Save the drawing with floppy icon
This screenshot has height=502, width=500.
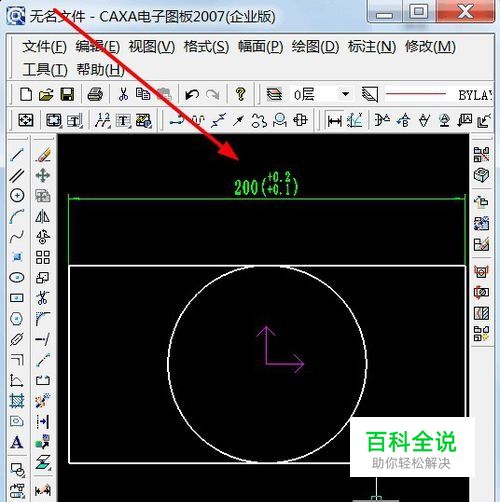click(67, 95)
